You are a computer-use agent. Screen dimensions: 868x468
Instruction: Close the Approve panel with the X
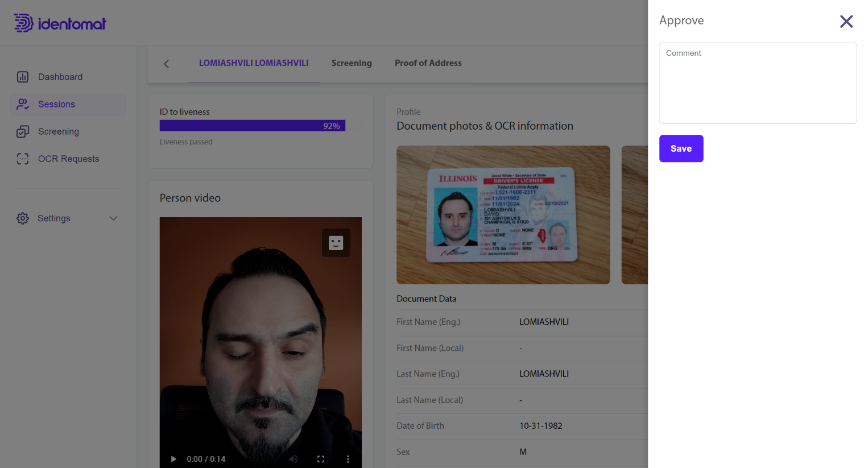click(x=846, y=22)
